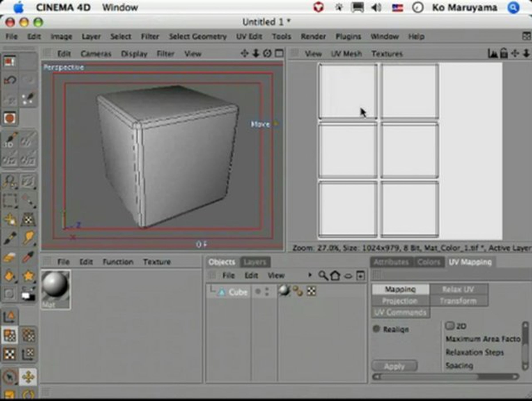Click the UV Mapping horizontal scrollbar

tap(445, 376)
